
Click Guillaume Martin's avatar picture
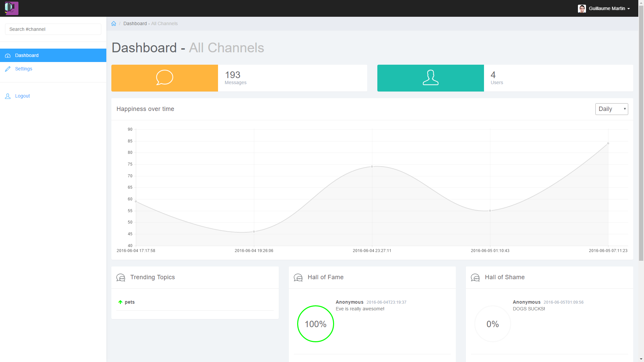[x=582, y=8]
